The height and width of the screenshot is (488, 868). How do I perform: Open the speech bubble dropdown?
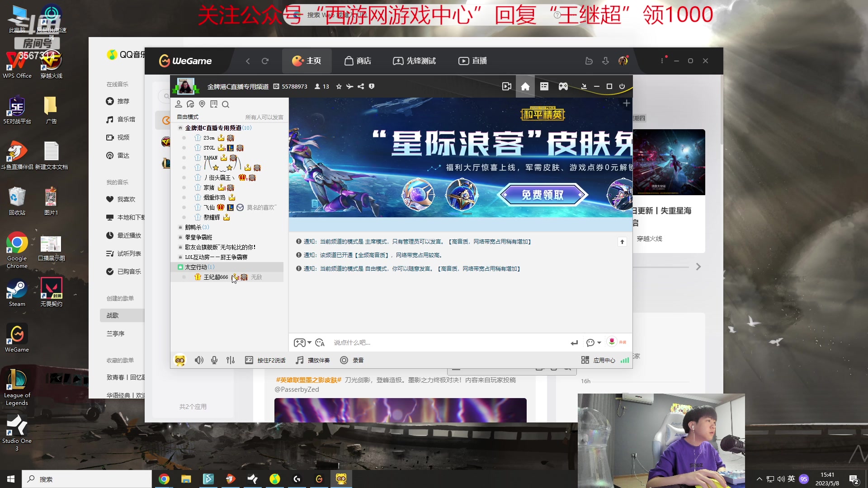click(x=593, y=343)
